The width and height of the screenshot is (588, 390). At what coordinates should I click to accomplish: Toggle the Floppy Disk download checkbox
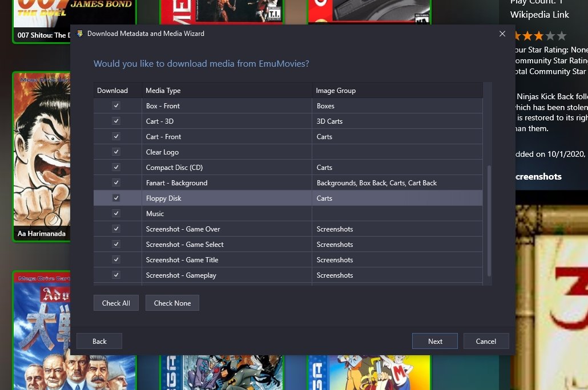click(116, 198)
